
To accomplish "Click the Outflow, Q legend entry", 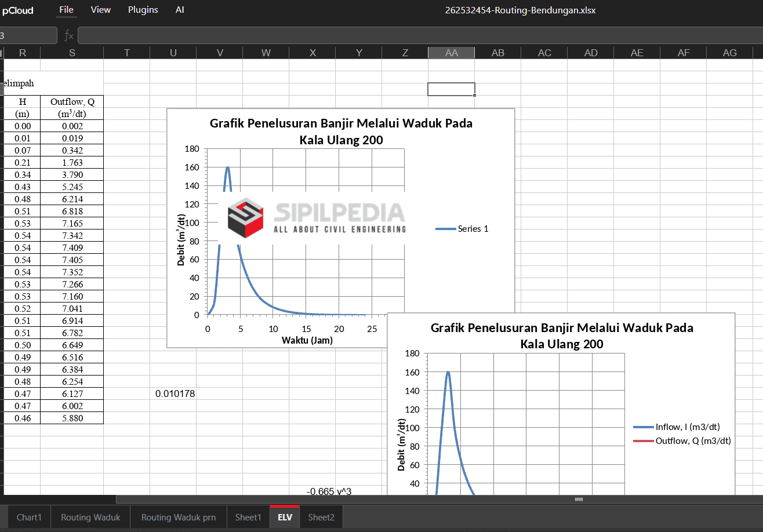I will [683, 440].
